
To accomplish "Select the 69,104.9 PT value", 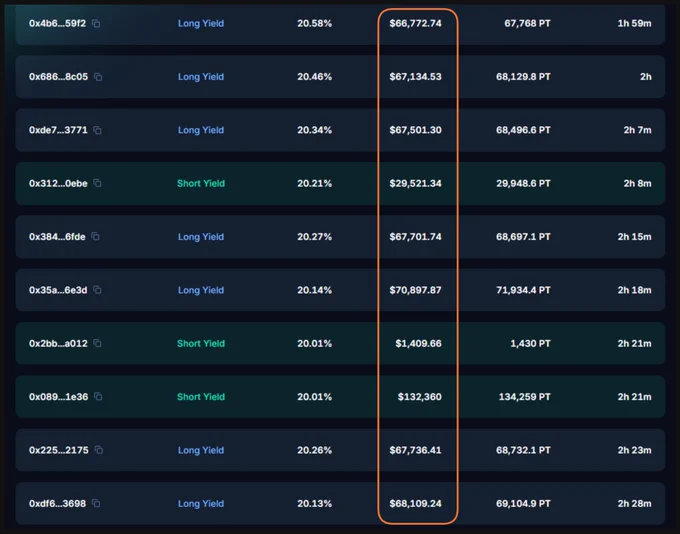I will point(523,504).
